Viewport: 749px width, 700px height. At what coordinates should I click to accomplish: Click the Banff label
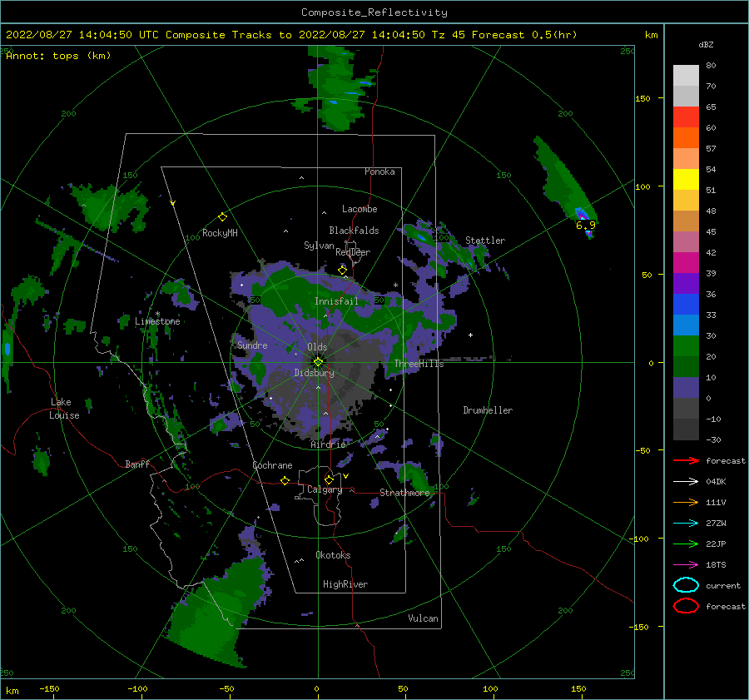click(137, 464)
